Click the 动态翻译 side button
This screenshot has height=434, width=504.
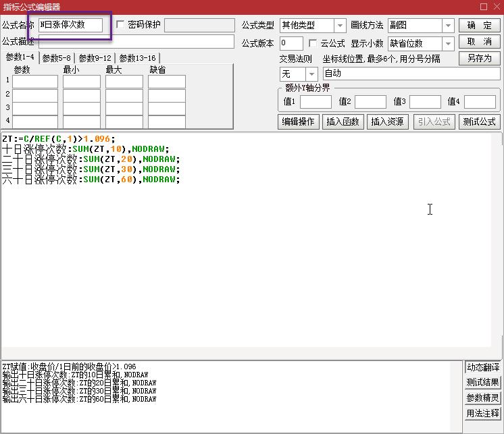(483, 368)
